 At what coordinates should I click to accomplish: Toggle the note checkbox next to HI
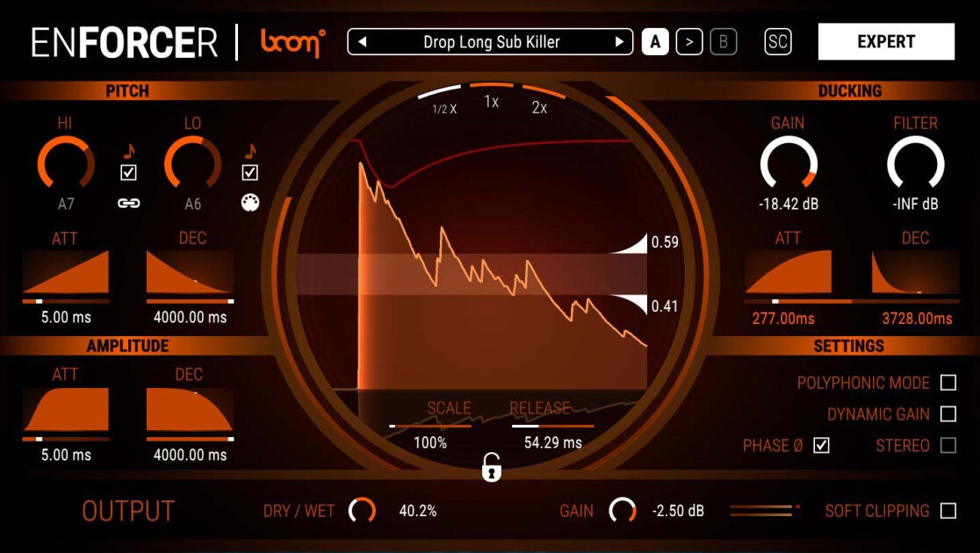click(128, 172)
